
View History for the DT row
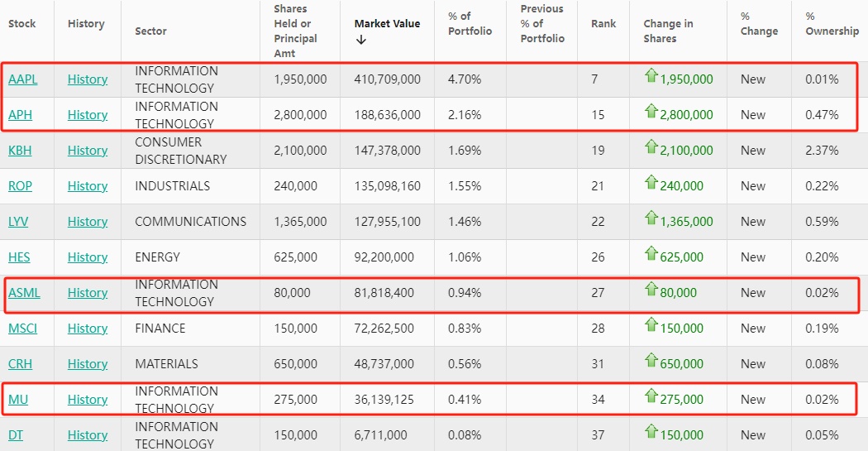(x=88, y=435)
